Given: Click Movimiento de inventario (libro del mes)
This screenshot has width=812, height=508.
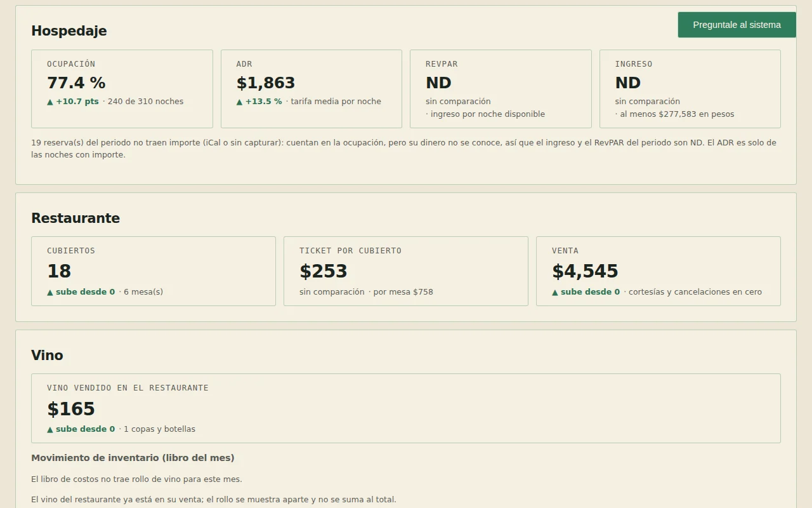Looking at the screenshot, I should [x=133, y=458].
